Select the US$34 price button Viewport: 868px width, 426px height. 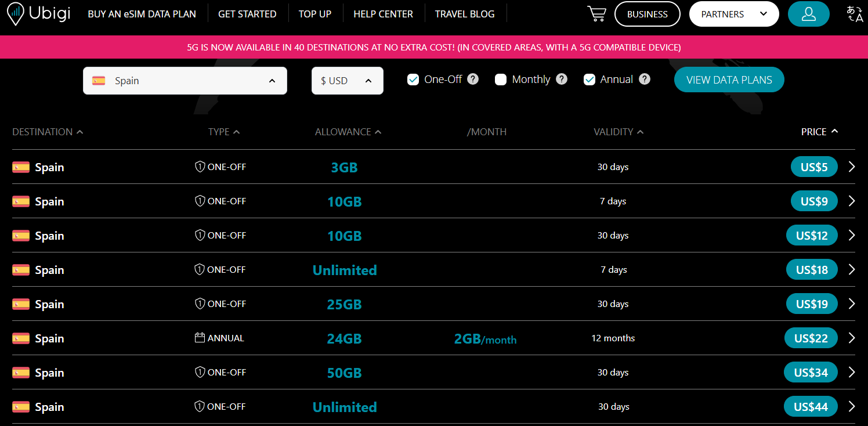811,373
